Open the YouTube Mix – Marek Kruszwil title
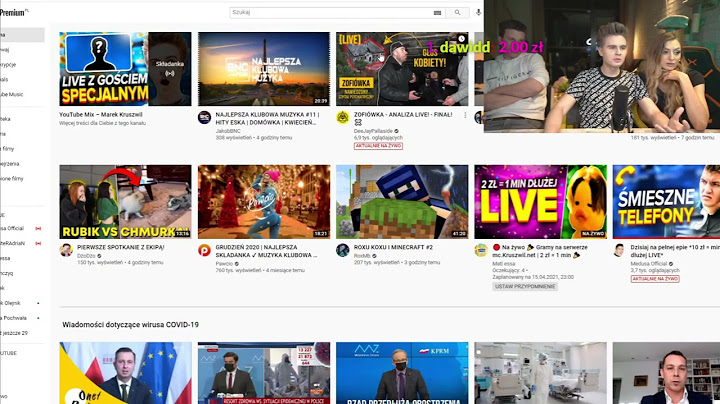 (101, 115)
